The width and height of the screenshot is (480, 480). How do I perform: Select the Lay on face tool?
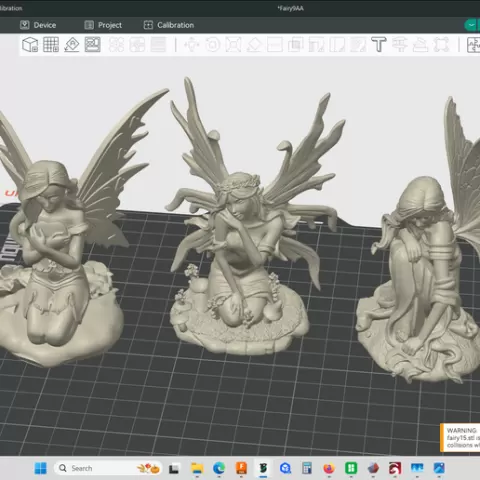tap(254, 45)
